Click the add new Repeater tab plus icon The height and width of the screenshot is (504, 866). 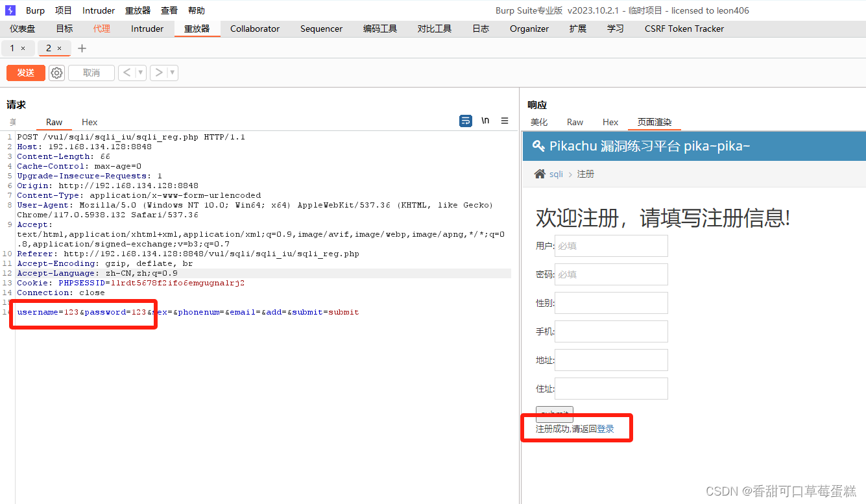point(82,49)
